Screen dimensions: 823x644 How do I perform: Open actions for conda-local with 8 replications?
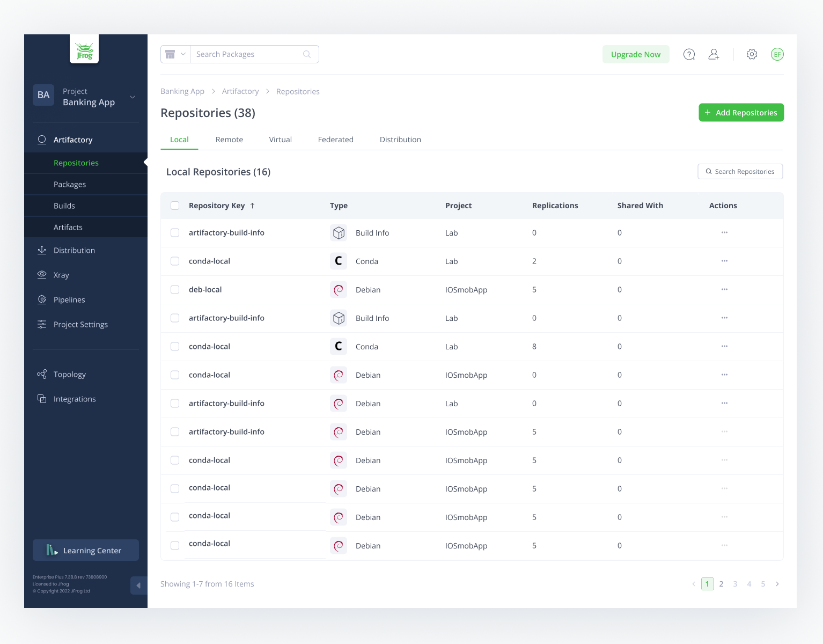(x=724, y=346)
